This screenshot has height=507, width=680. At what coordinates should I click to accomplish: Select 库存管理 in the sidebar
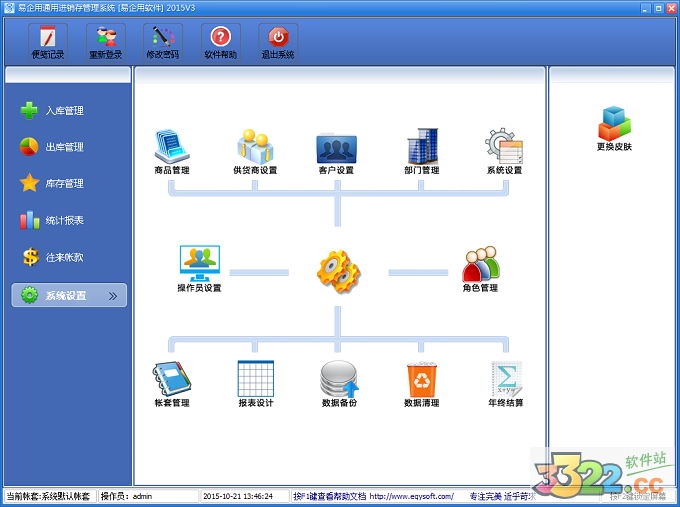click(x=52, y=183)
